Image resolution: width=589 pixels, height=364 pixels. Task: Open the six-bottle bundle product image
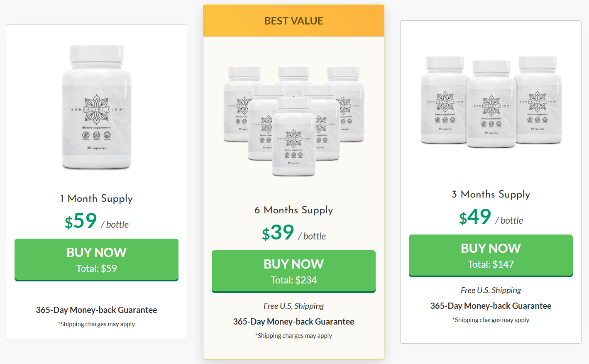tap(293, 120)
